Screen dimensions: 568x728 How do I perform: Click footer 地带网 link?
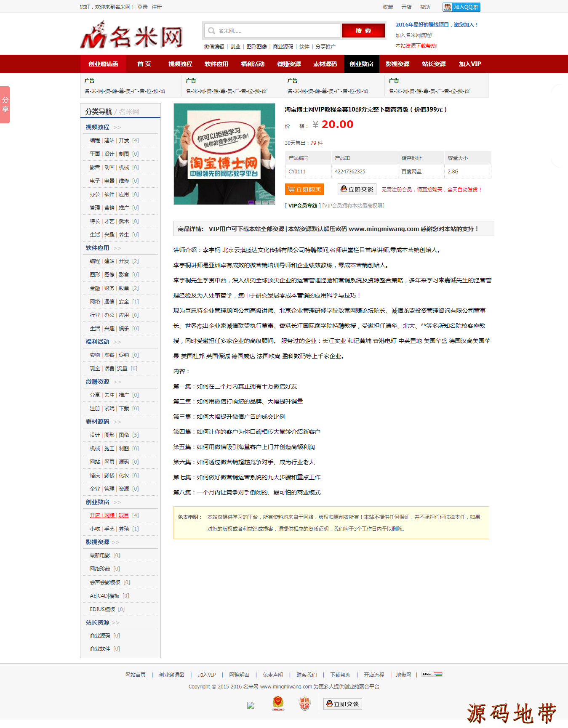403,675
